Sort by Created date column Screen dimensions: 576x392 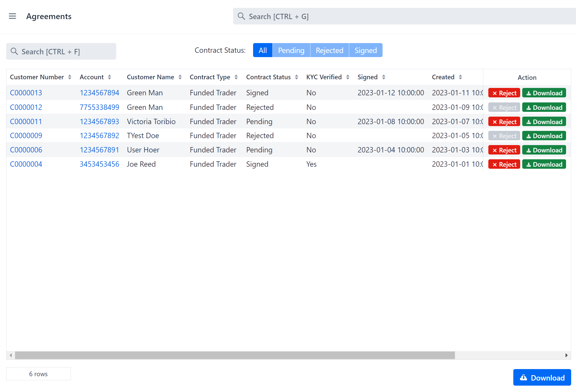point(460,77)
